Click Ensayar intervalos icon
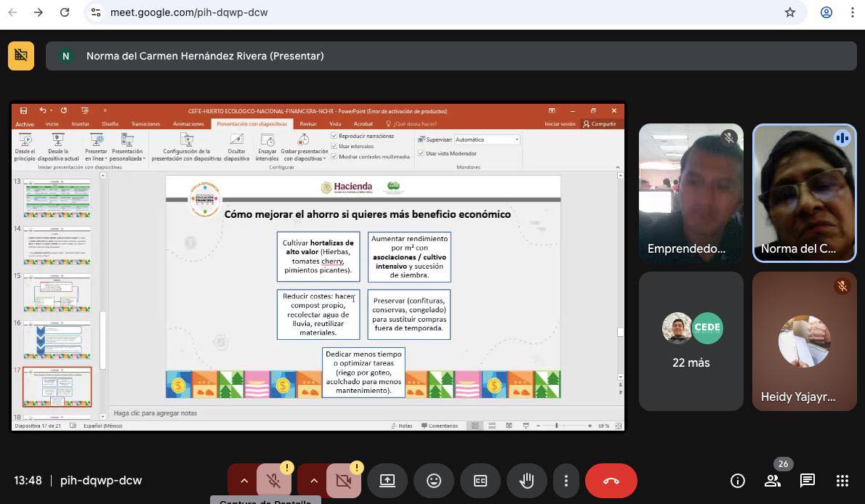This screenshot has height=504, width=865. click(267, 147)
